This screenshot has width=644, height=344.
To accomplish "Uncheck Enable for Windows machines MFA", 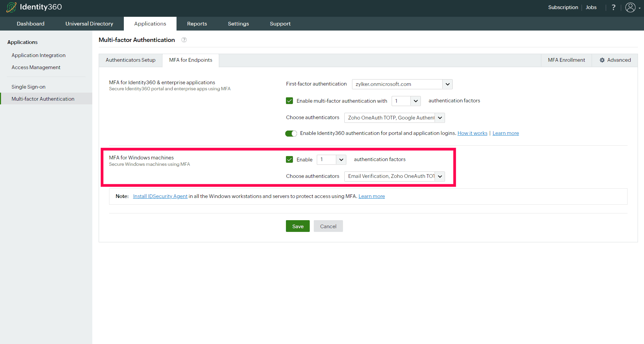I will point(289,159).
